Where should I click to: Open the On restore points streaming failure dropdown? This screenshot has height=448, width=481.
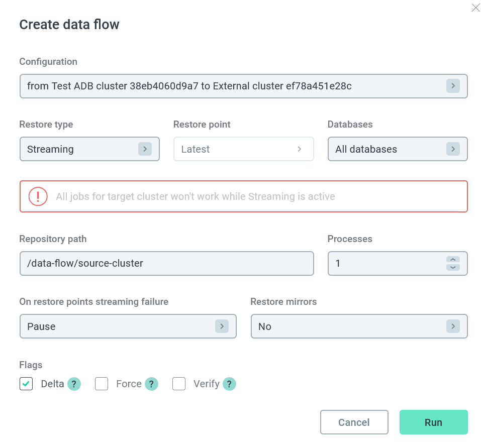128,326
